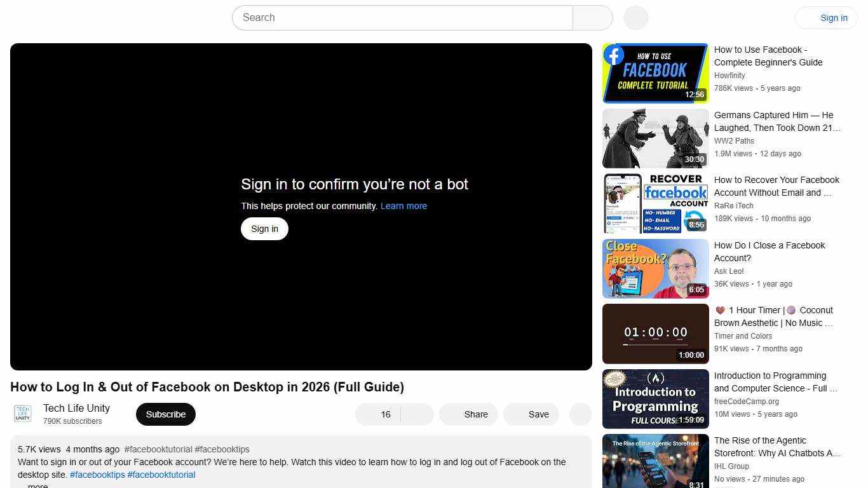Image resolution: width=868 pixels, height=488 pixels.
Task: Open the 1 Hour Timer video thumbnail
Action: (655, 333)
